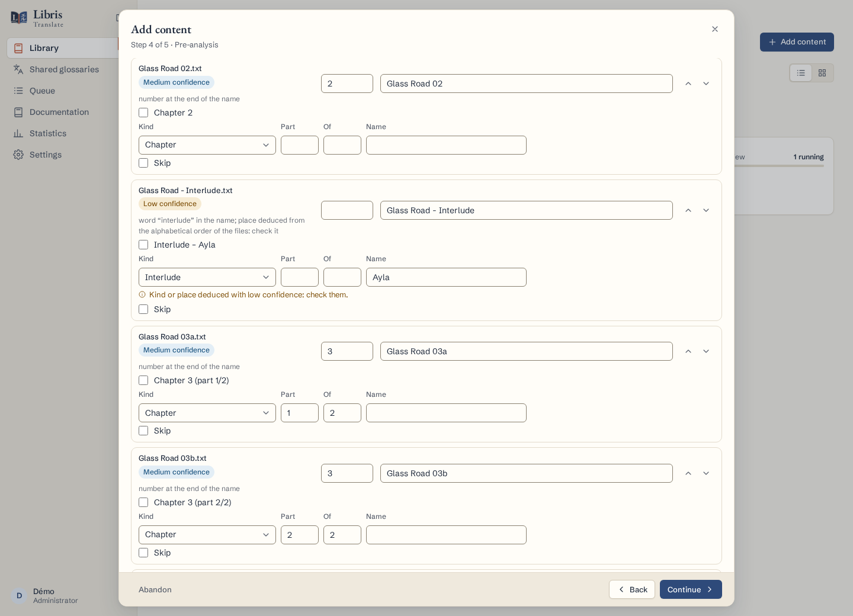Move Glass Road - Interlude up
This screenshot has height=616, width=853.
(x=688, y=210)
